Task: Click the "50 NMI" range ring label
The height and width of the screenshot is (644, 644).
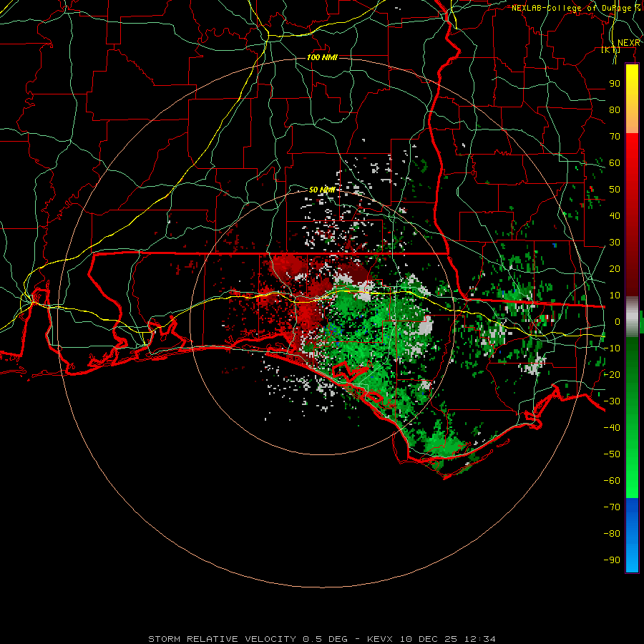Action: coord(322,190)
